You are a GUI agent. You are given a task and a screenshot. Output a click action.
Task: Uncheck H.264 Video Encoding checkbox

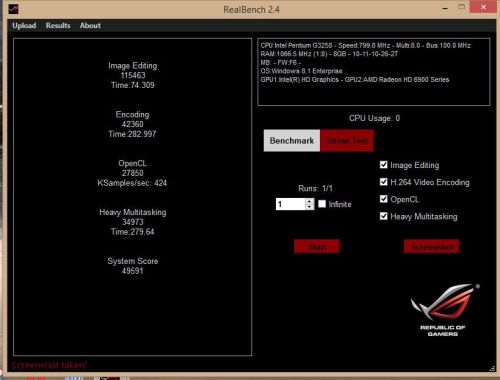click(x=383, y=182)
